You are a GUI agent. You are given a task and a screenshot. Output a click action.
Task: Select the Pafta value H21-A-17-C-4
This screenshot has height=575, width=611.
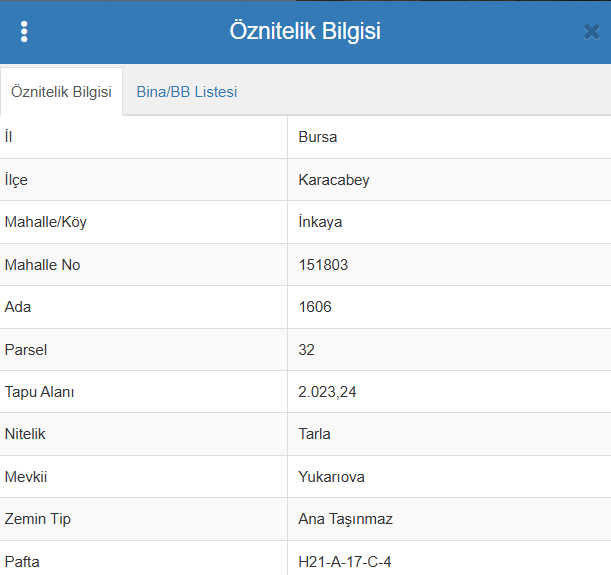345,562
